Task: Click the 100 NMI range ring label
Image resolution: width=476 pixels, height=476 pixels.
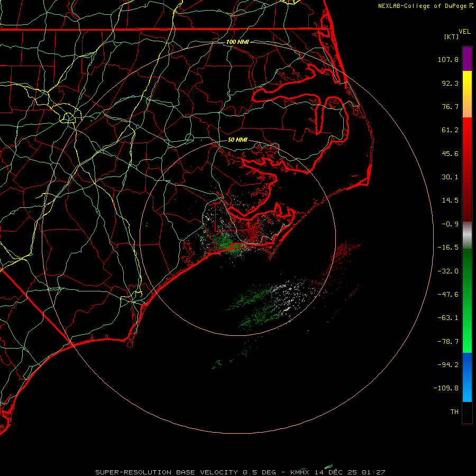Action: click(237, 42)
